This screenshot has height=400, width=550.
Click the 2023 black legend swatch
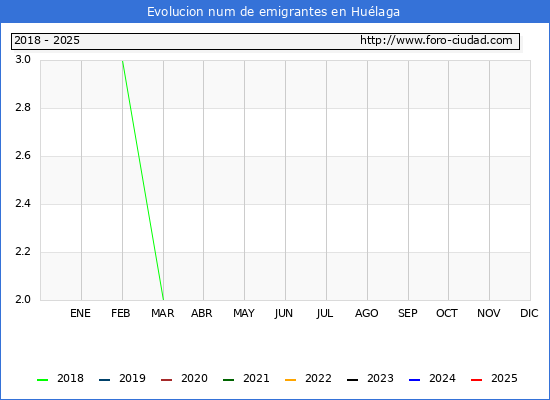[x=353, y=380]
